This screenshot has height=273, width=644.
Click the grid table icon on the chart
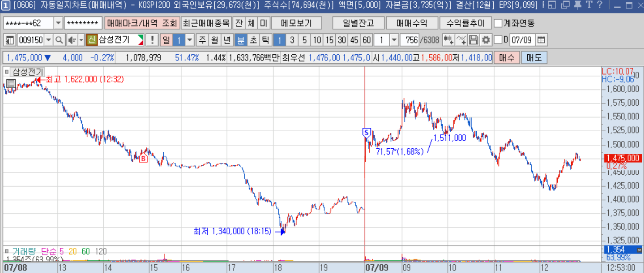point(11,84)
